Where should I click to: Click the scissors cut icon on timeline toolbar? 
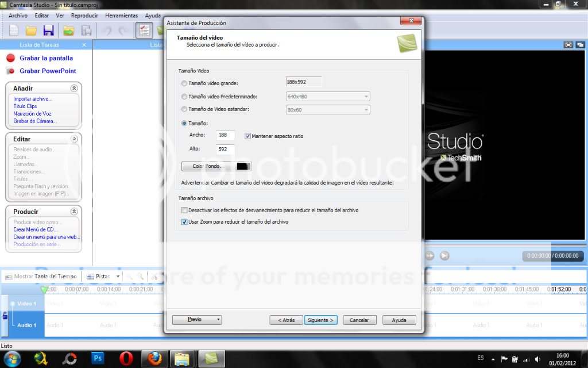[154, 277]
